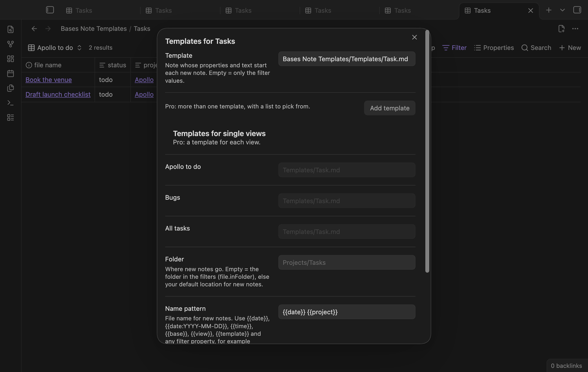Click todo status in Book the venue row
This screenshot has height=372, width=588.
tap(106, 80)
